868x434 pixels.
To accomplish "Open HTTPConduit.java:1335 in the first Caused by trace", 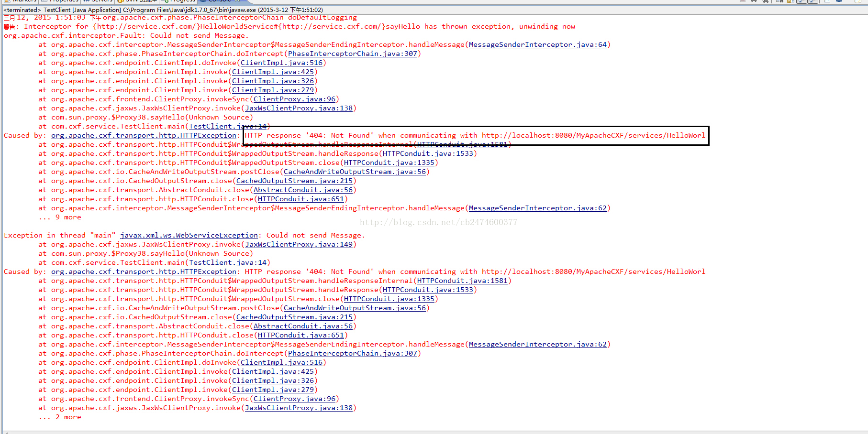I will pyautogui.click(x=389, y=163).
